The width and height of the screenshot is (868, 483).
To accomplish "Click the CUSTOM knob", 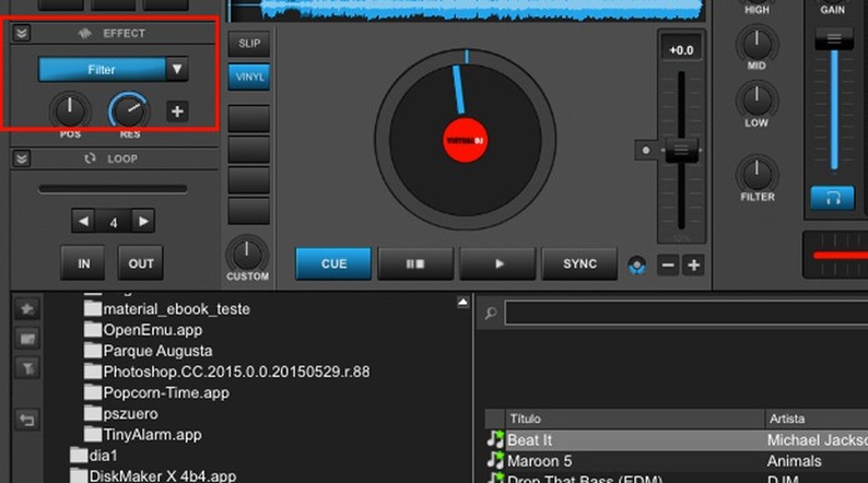I will click(x=247, y=255).
